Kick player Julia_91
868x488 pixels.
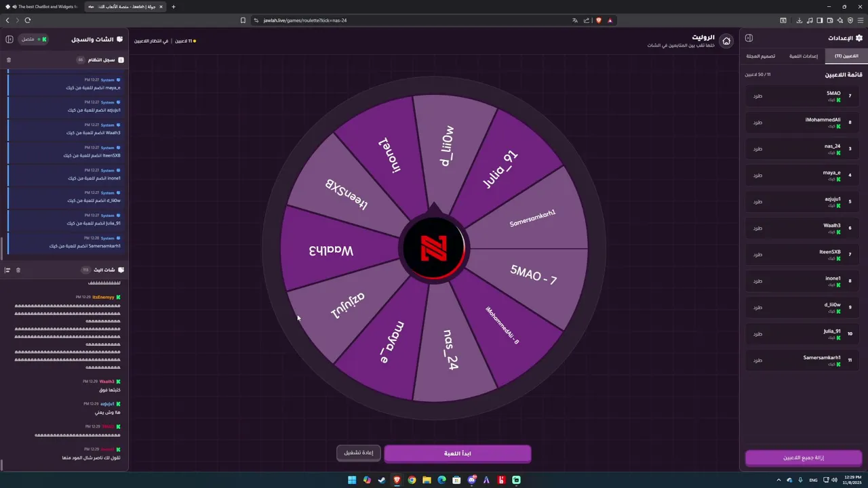pyautogui.click(x=757, y=333)
